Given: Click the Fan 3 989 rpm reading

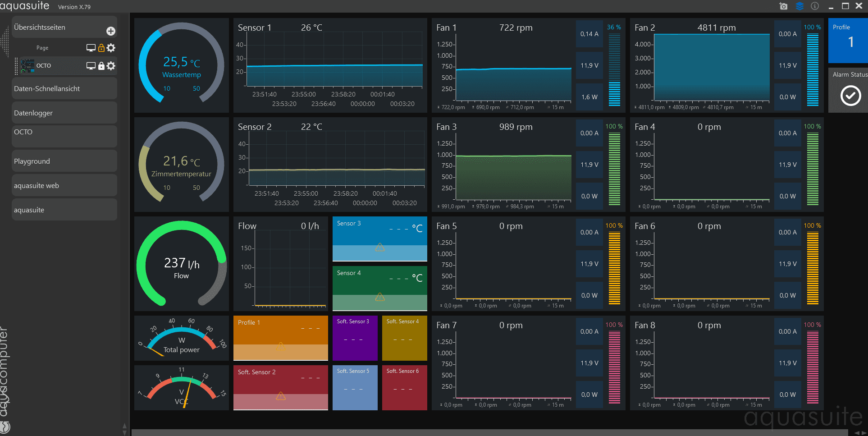Looking at the screenshot, I should 516,127.
